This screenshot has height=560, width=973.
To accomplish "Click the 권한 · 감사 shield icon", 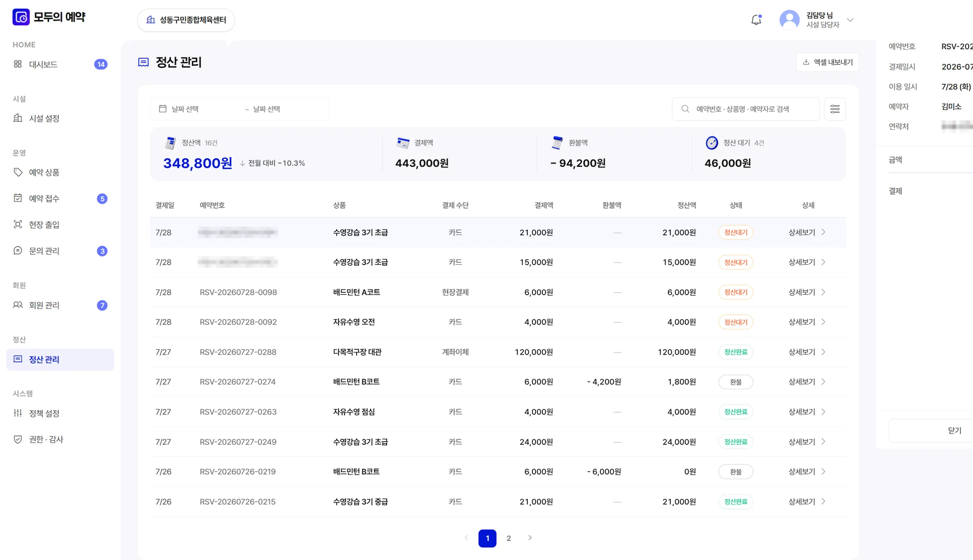I will 18,439.
